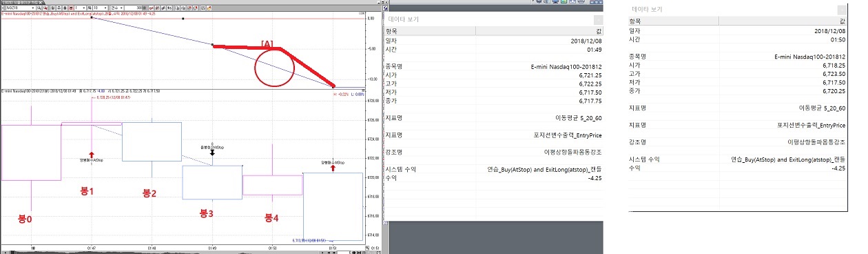Close the second 데이타 보기 panel
This screenshot has height=254, width=868.
[841, 10]
